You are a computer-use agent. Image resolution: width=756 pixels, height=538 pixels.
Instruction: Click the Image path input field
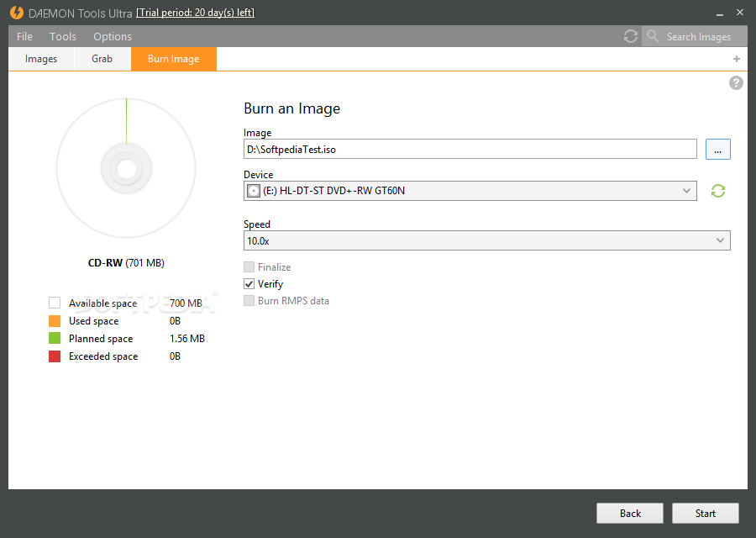(470, 149)
